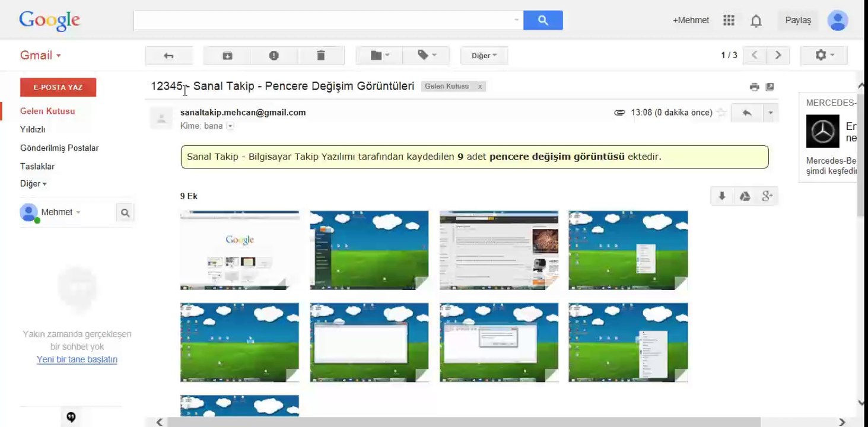Expand Diğer in the left sidebar
The image size is (868, 427).
coord(33,184)
